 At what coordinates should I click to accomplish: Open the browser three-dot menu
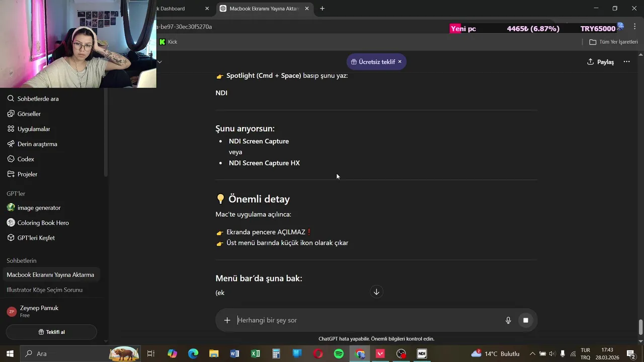click(x=635, y=27)
